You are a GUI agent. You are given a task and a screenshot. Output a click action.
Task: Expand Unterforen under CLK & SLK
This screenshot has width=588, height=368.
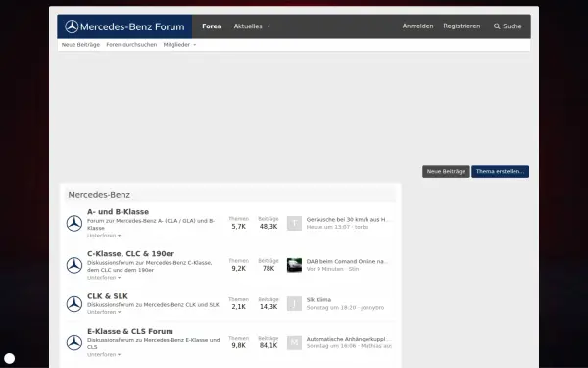coord(104,312)
